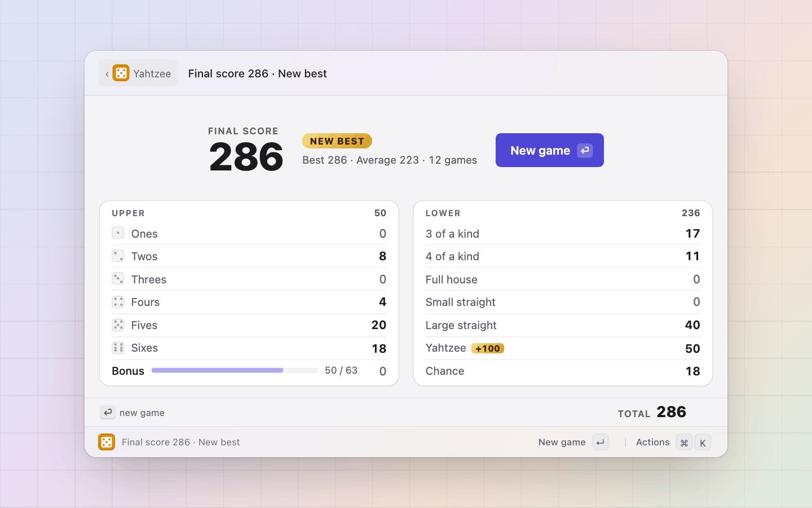This screenshot has height=508, width=812.
Task: Select the Ones row label
Action: (144, 234)
